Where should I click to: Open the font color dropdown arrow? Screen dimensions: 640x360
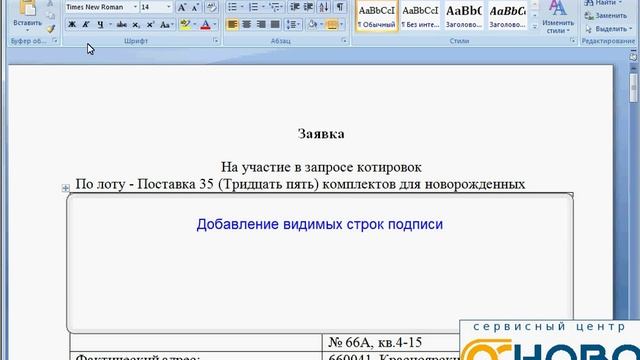point(215,25)
